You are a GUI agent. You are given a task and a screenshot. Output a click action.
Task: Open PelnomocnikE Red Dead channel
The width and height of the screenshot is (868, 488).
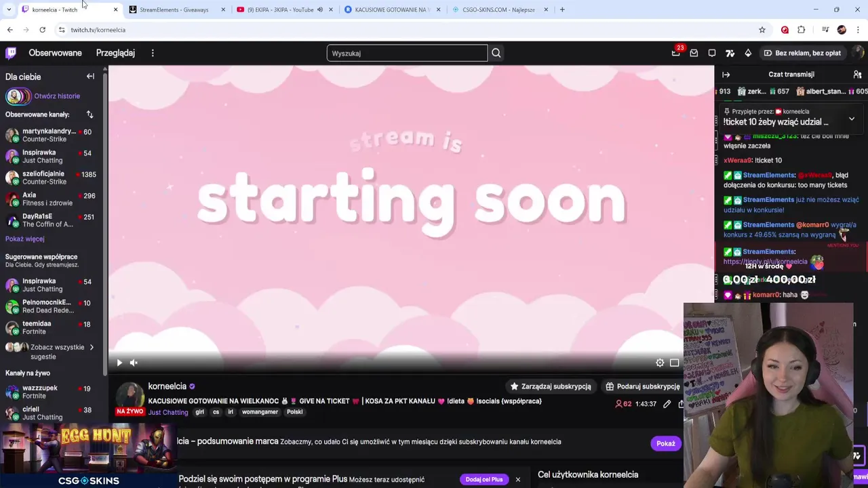tap(51, 306)
